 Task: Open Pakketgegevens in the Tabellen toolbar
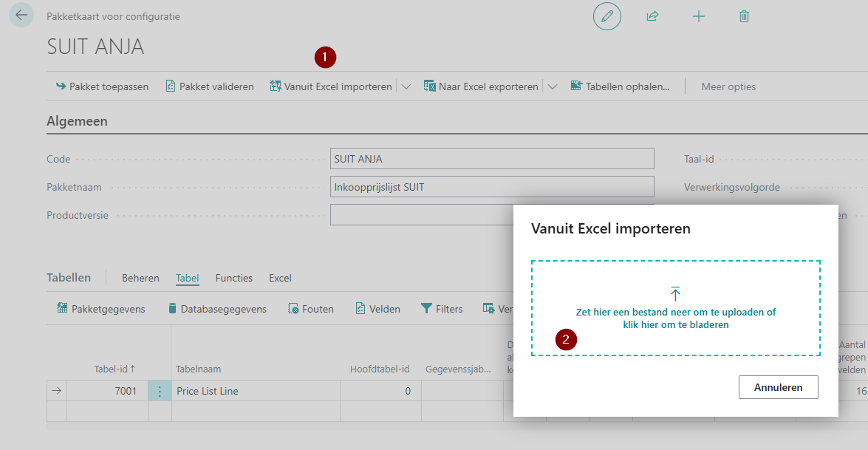[101, 309]
